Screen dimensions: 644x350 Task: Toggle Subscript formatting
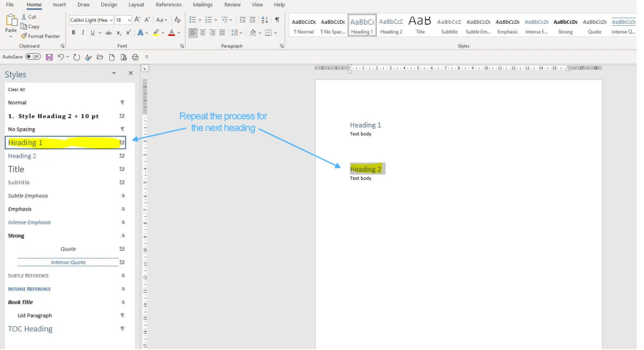(119, 33)
